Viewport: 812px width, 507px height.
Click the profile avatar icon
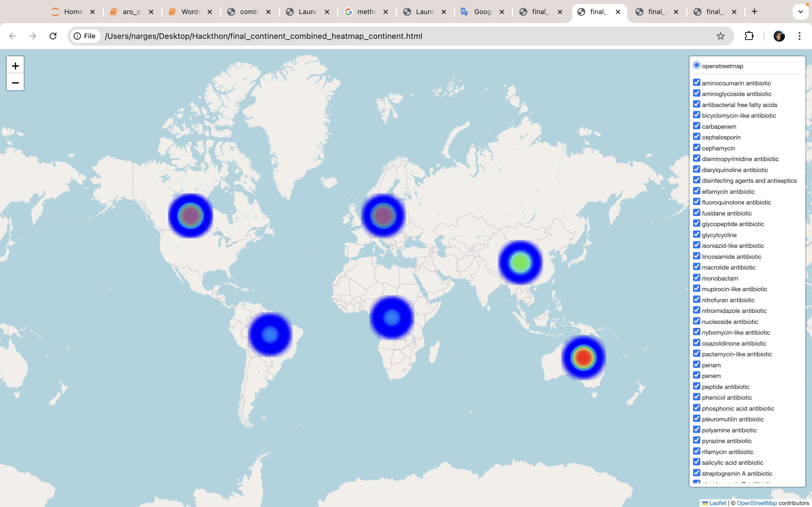[x=779, y=36]
